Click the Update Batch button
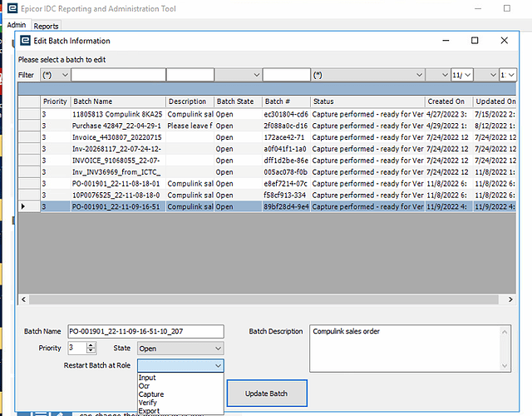The height and width of the screenshot is (416, 532). pos(267,394)
